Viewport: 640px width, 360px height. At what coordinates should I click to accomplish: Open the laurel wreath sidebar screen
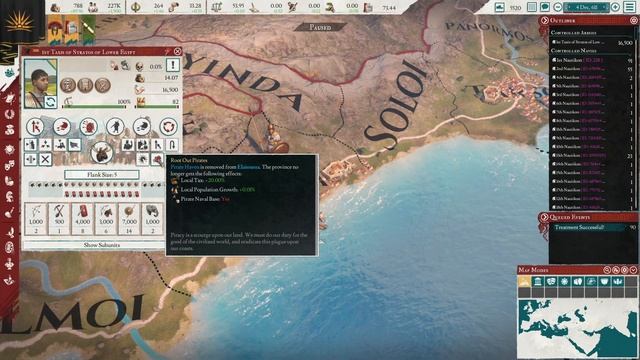click(x=9, y=114)
